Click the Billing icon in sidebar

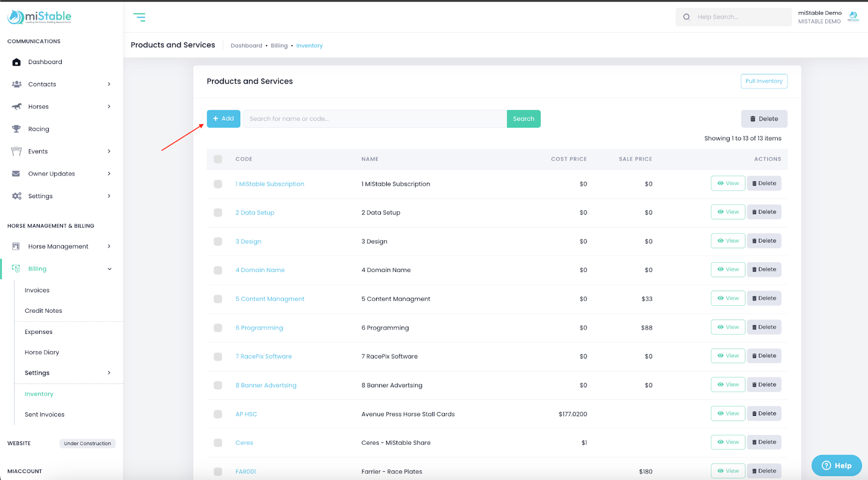tap(16, 268)
